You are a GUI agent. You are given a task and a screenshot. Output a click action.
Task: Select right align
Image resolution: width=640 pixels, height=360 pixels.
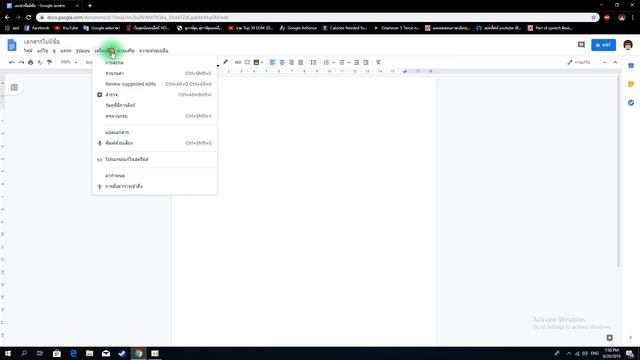pyautogui.click(x=291, y=62)
